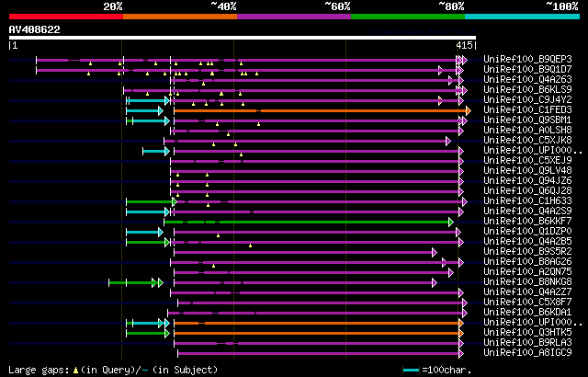Click the UniRef100_Q4A2S9 label

527,211
